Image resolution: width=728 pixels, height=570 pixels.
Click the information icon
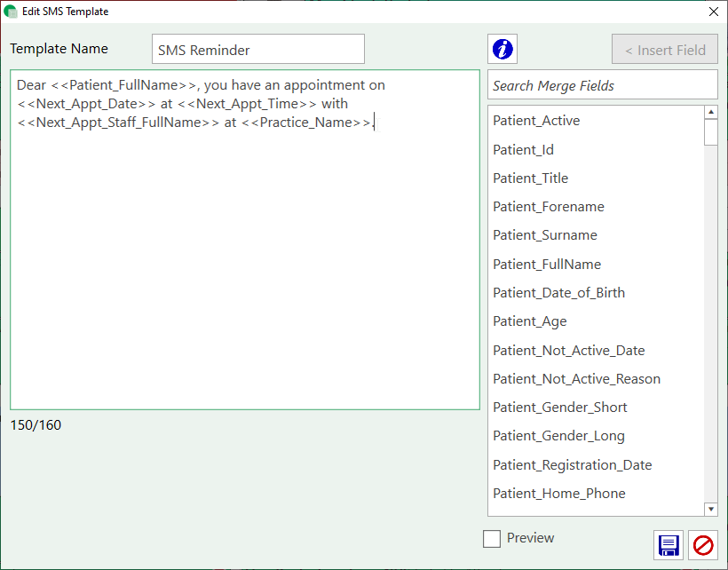click(x=502, y=49)
